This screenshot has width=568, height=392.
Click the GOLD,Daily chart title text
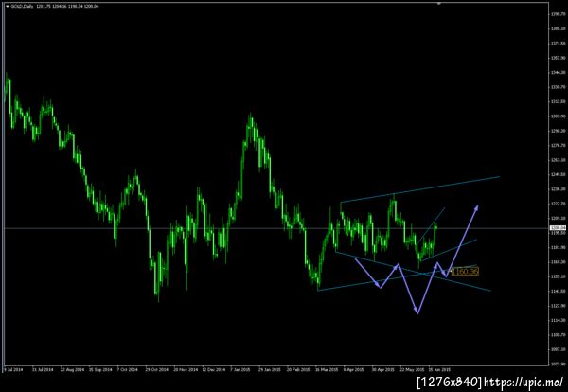pos(23,7)
